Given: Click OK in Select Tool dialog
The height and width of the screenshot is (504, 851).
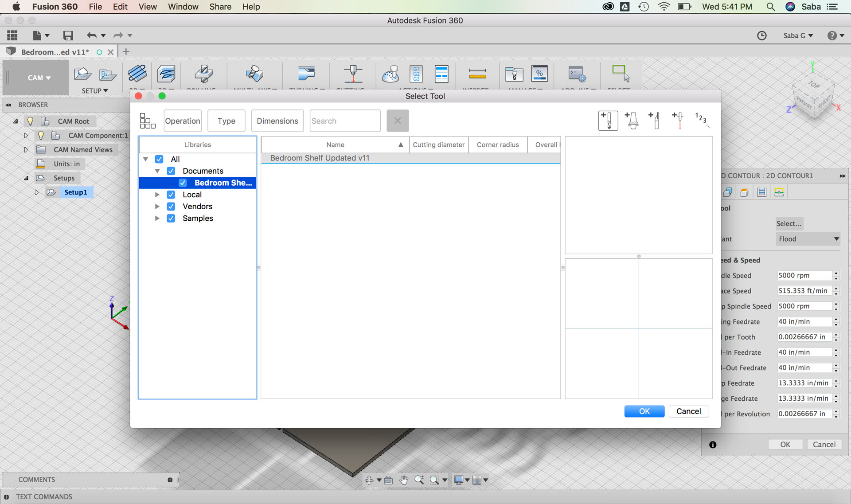Looking at the screenshot, I should pos(644,411).
